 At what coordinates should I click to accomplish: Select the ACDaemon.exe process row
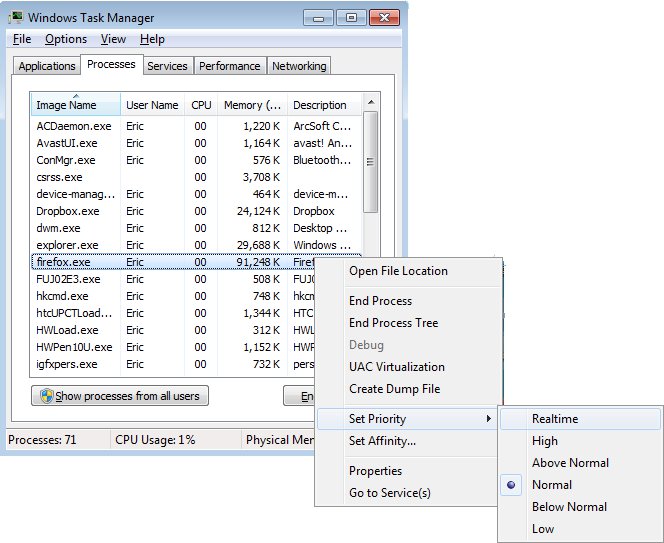[196, 126]
